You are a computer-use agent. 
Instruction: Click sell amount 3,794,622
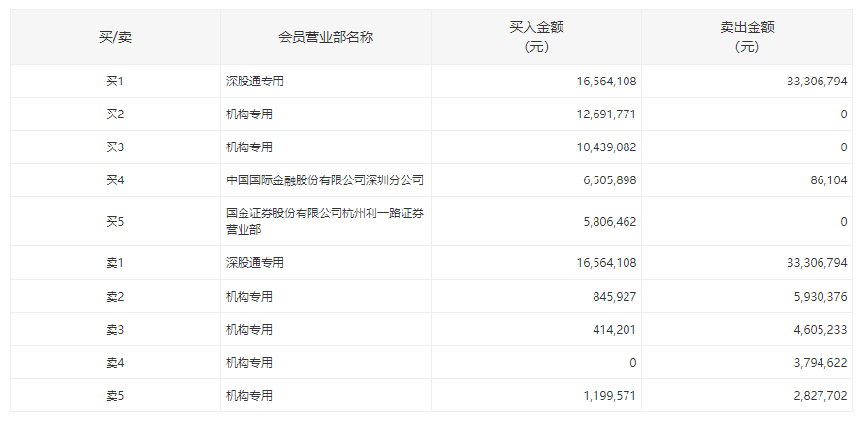(820, 363)
